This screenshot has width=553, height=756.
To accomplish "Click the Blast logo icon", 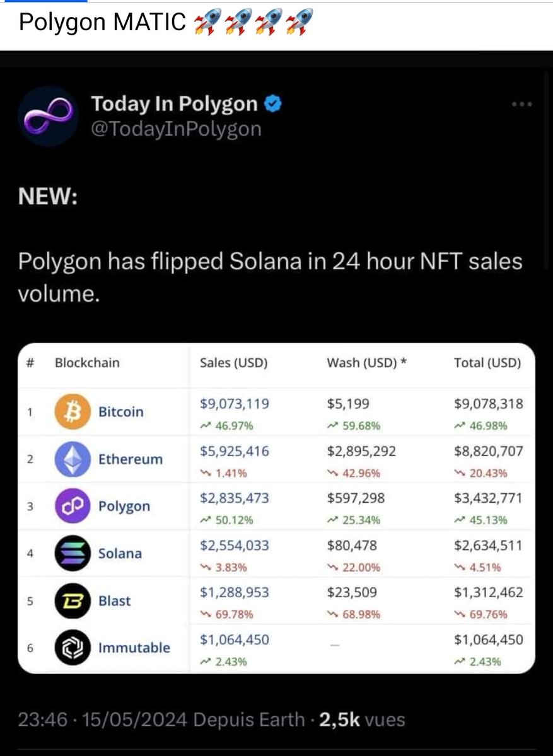I will coord(73,601).
